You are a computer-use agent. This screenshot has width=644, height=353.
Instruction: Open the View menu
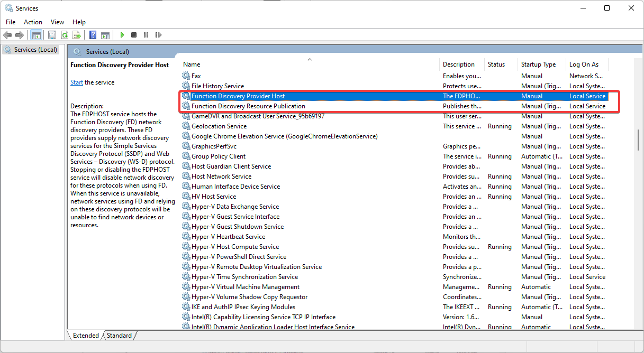click(x=57, y=22)
